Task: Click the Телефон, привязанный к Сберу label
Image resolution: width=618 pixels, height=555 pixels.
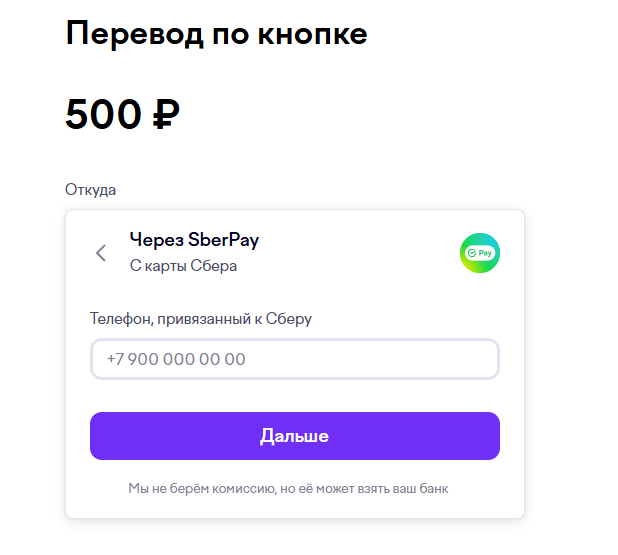Action: (201, 318)
